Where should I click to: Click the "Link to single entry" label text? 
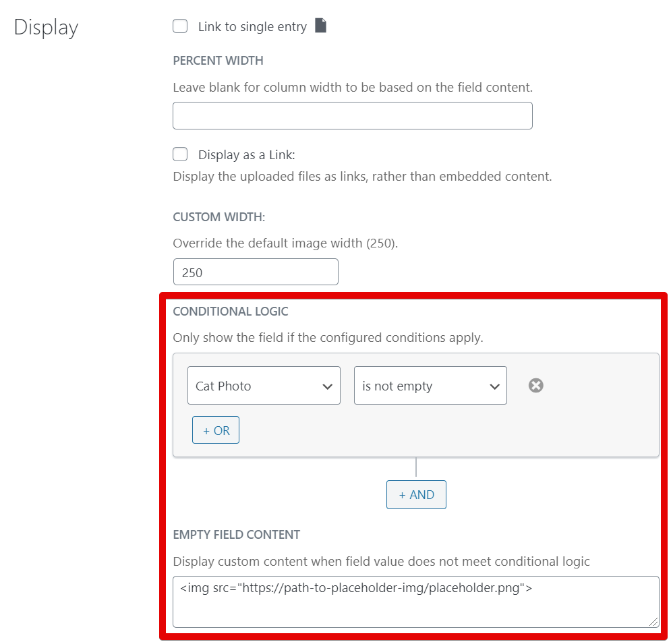[252, 27]
